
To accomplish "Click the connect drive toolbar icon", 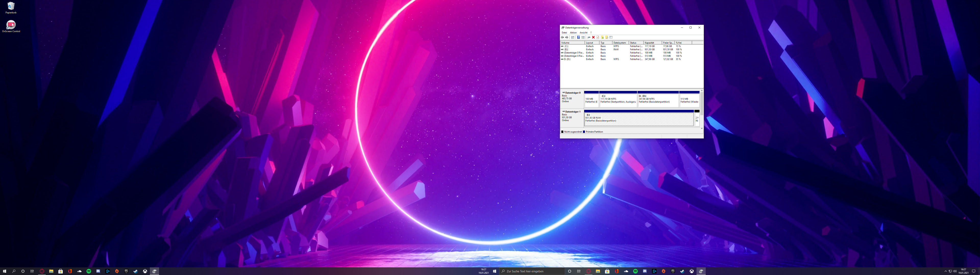I will pos(589,37).
